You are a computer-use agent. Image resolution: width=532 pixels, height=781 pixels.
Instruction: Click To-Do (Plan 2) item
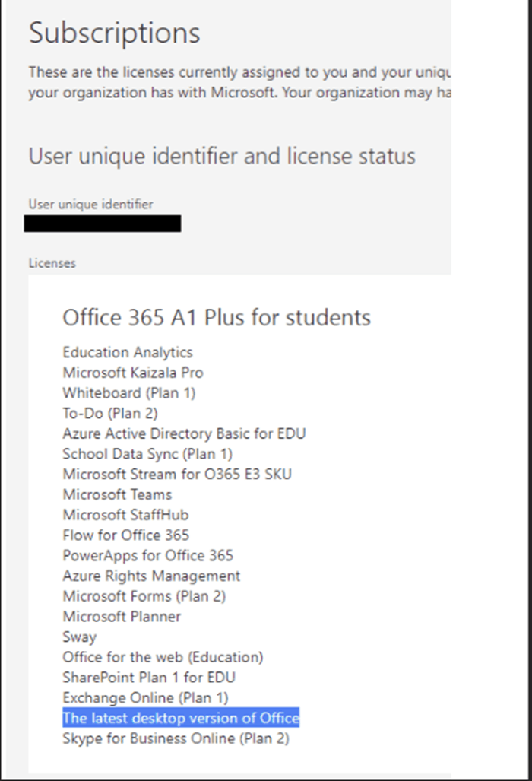[110, 414]
